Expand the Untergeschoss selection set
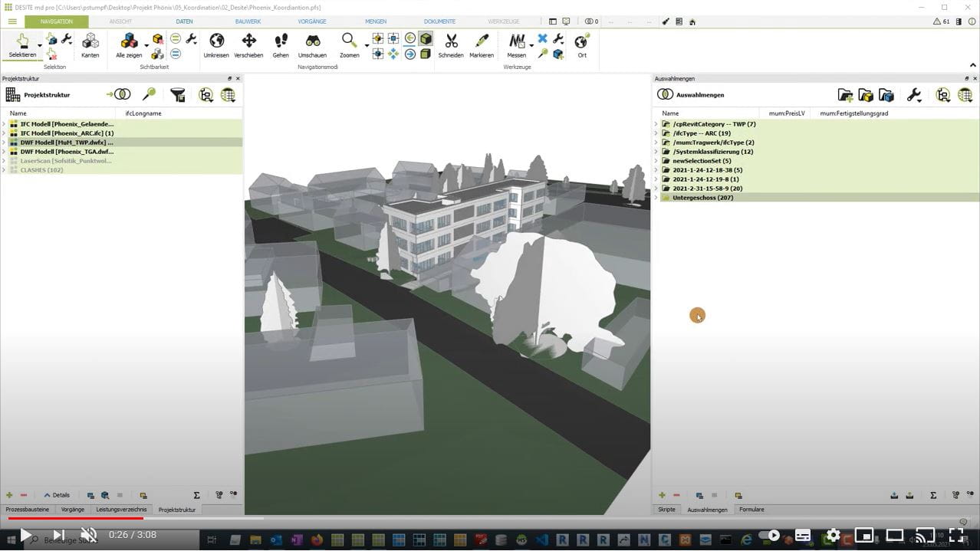The image size is (980, 551). pyautogui.click(x=658, y=197)
